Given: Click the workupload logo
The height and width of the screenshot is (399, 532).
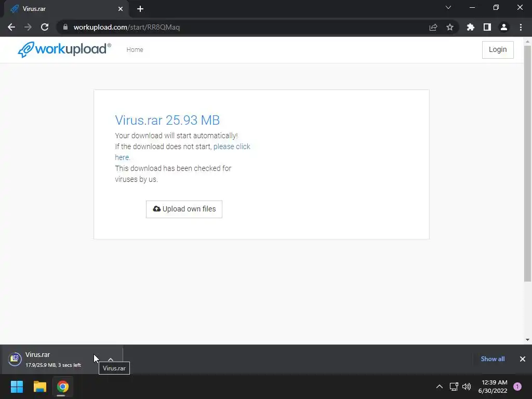Looking at the screenshot, I should coord(64,49).
